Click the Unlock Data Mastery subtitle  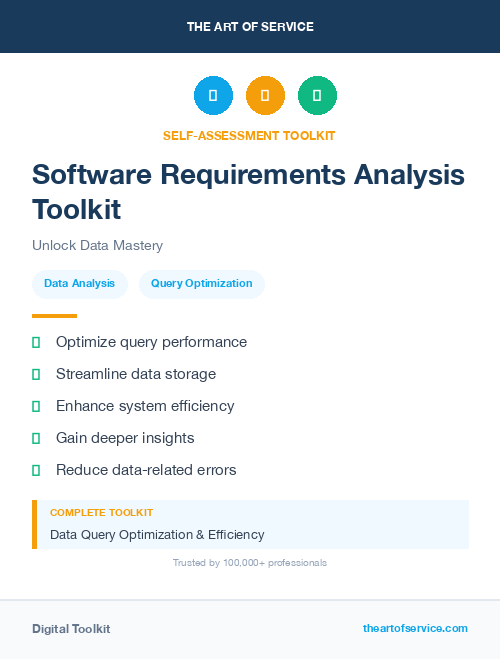[x=97, y=245]
